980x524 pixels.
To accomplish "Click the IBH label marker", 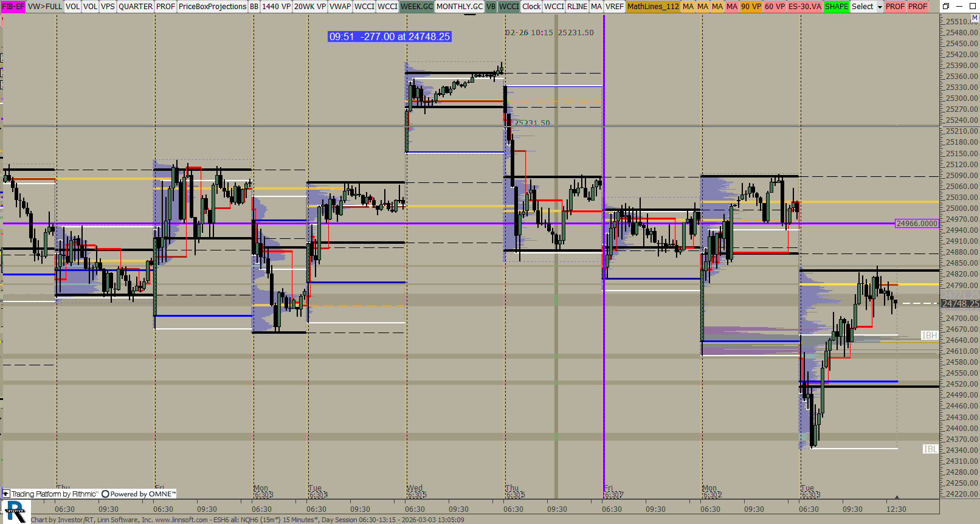I will [929, 336].
